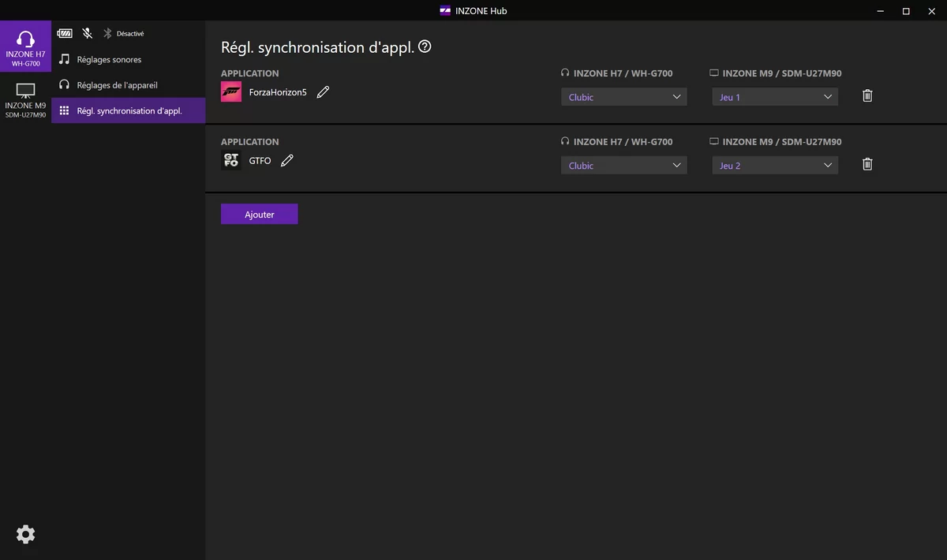Screen dimensions: 947x560
Task: Click the GTFO application name
Action: point(260,161)
